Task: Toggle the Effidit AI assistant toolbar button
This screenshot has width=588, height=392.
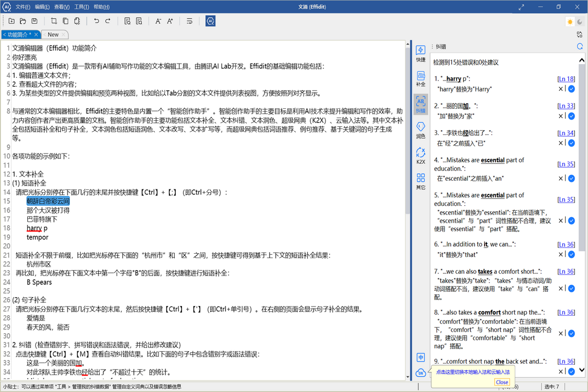Action: point(211,21)
